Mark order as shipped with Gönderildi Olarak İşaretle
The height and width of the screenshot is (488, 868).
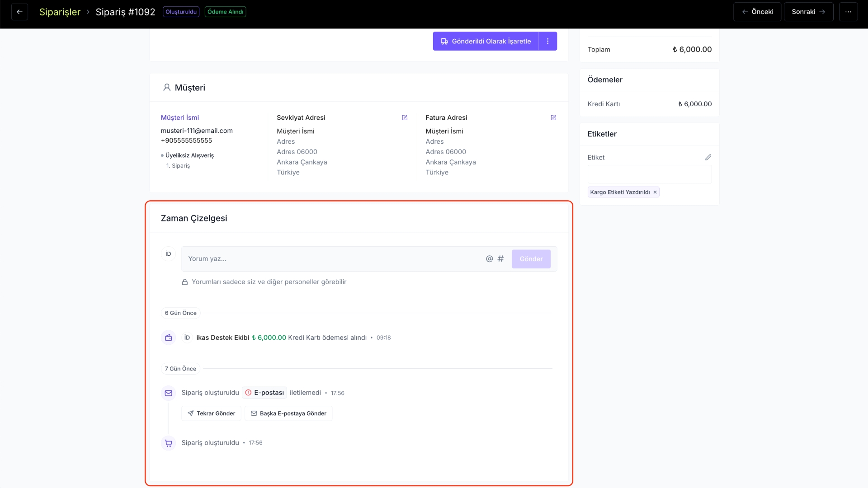pos(486,41)
